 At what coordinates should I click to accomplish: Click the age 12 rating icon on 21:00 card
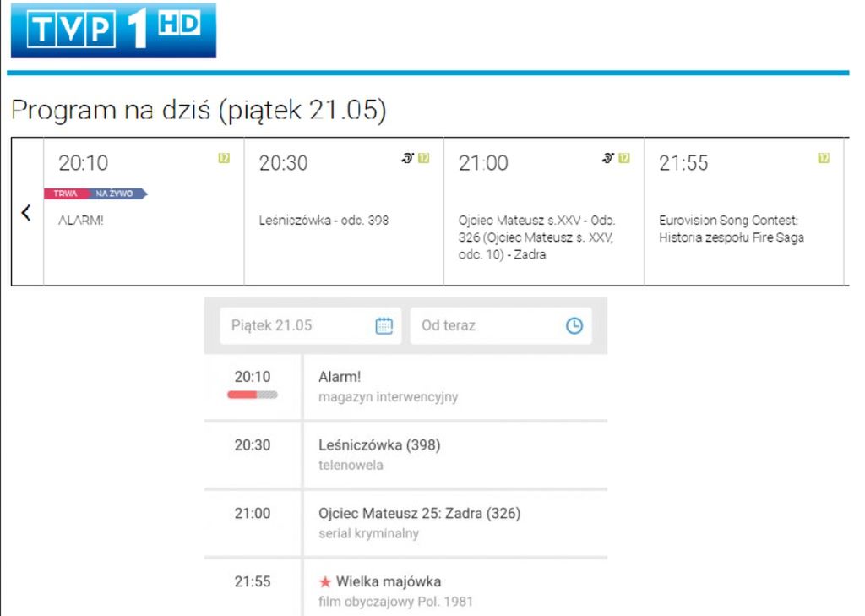(x=624, y=158)
